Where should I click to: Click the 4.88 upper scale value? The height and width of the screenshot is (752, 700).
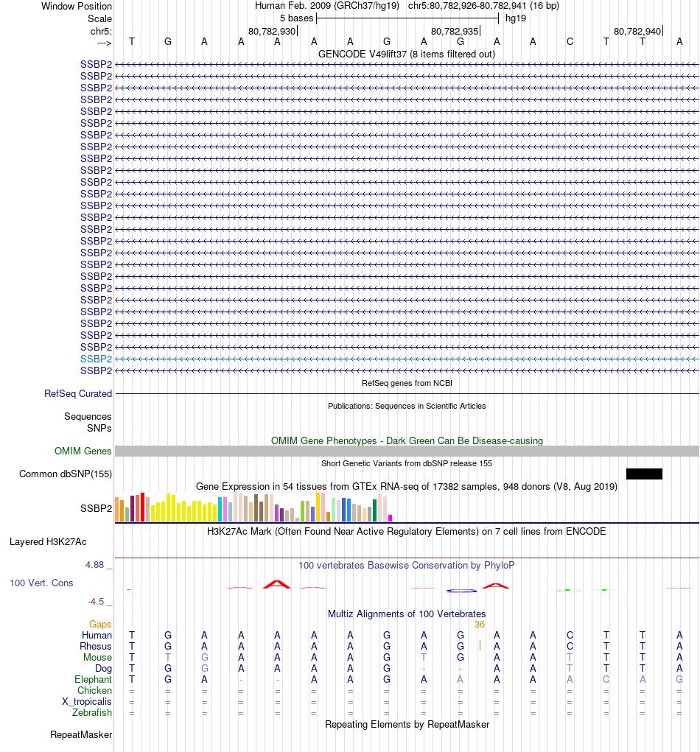pyautogui.click(x=94, y=565)
